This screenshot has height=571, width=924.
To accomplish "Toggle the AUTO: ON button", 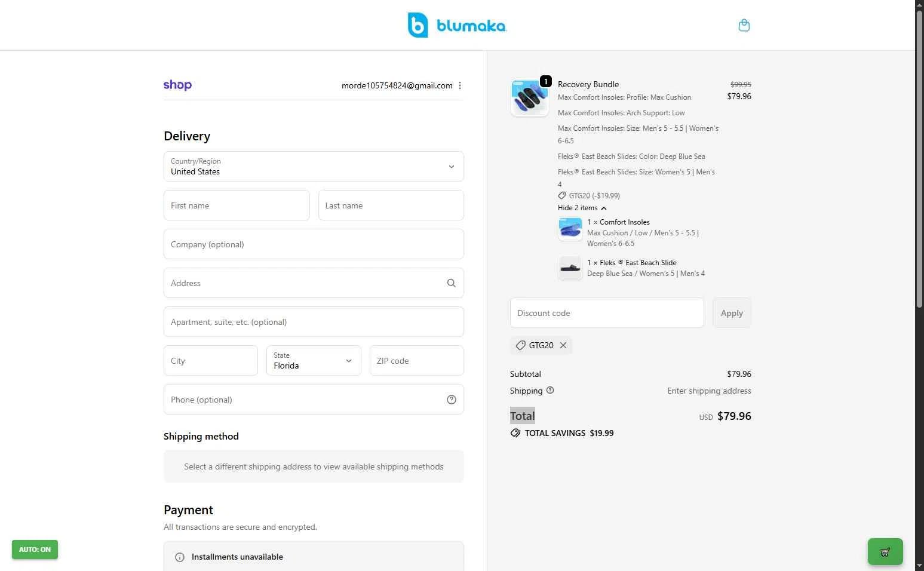I will coord(35,549).
